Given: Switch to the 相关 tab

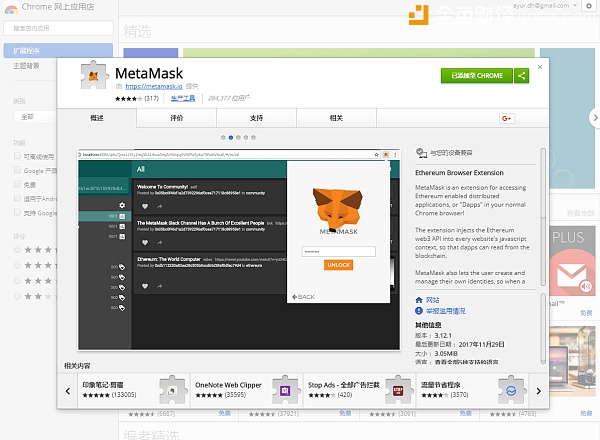Looking at the screenshot, I should click(336, 118).
